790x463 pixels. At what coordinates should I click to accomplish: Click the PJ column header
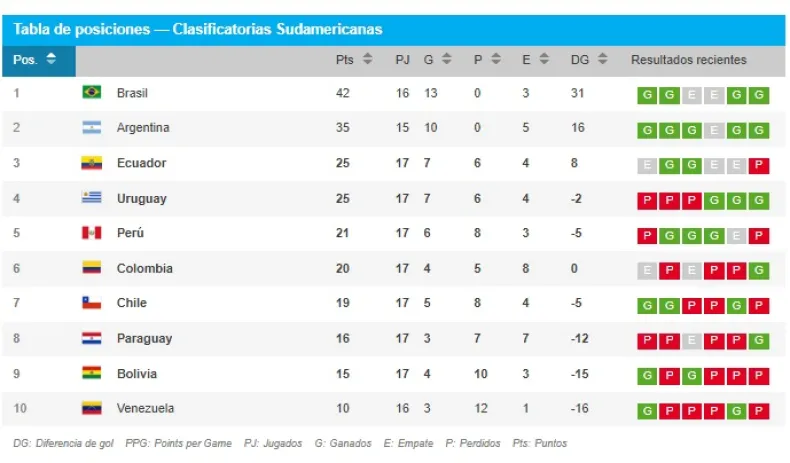403,60
